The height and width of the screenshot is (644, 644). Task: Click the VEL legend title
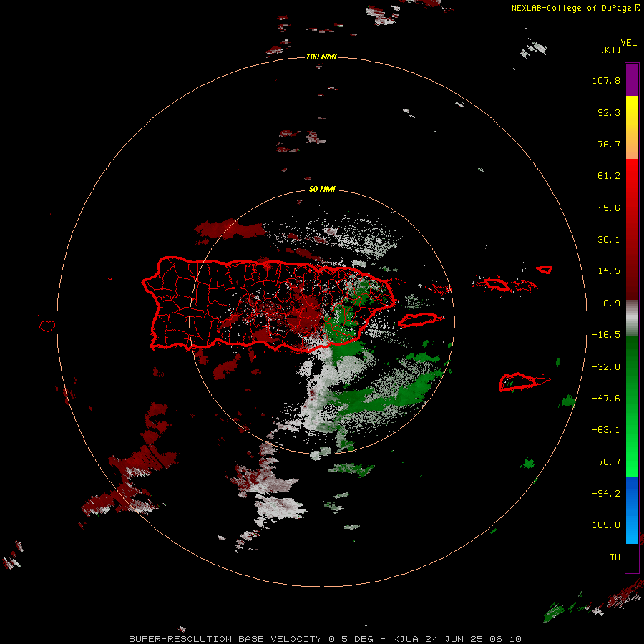628,43
